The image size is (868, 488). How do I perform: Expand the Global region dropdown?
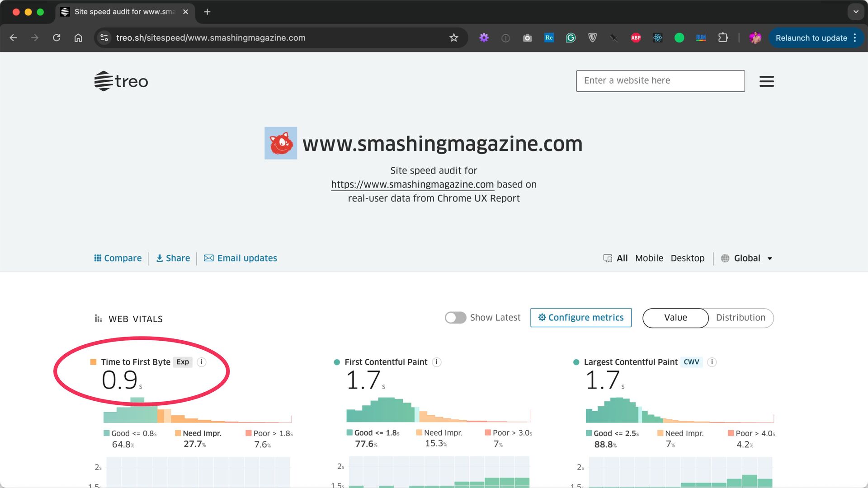point(747,258)
